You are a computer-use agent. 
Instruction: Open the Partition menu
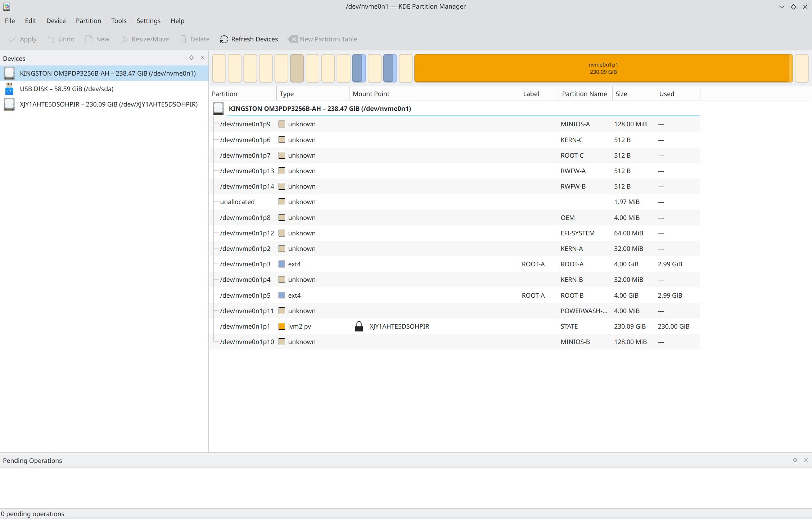88,21
